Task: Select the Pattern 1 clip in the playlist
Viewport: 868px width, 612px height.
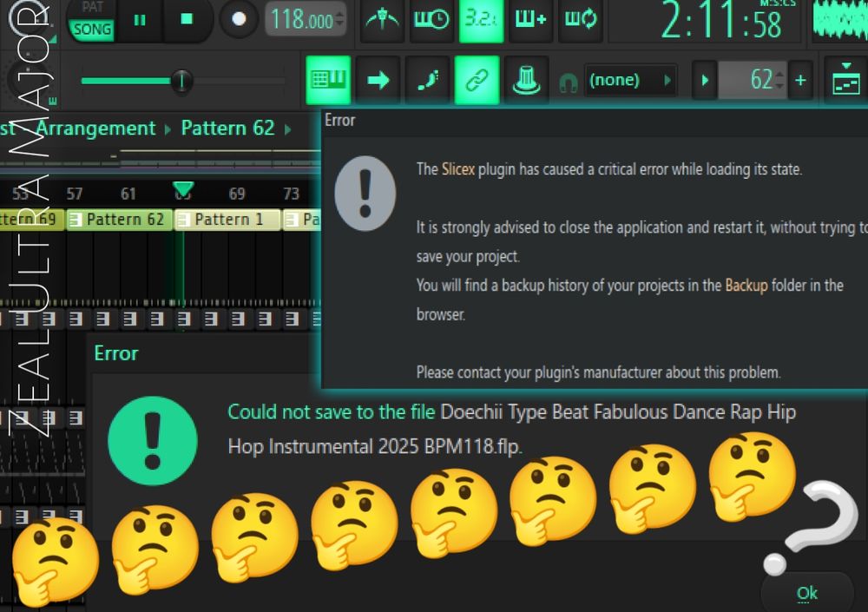Action: coord(227,220)
